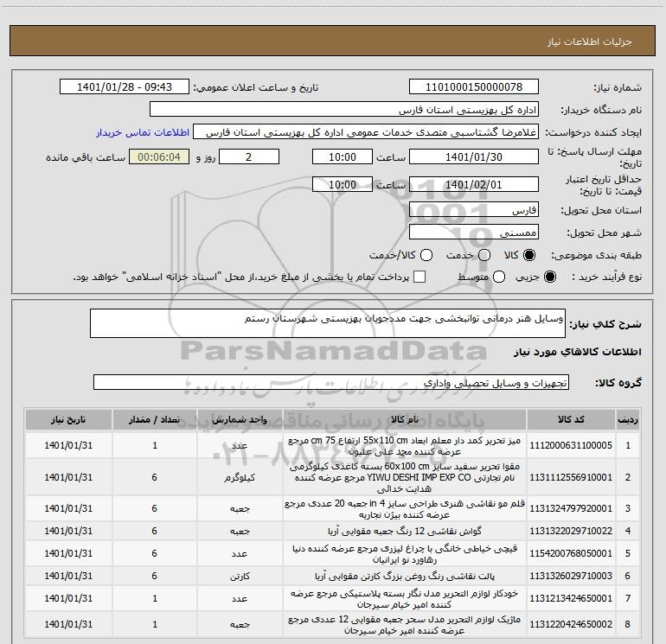Click the پالت نقاشی رنگ روغن item name

click(405, 576)
